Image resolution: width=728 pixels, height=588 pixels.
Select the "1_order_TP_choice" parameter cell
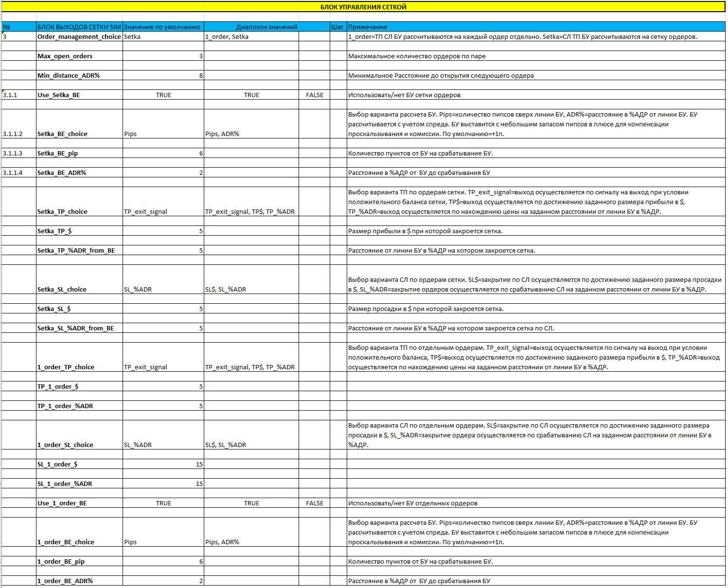click(79, 357)
